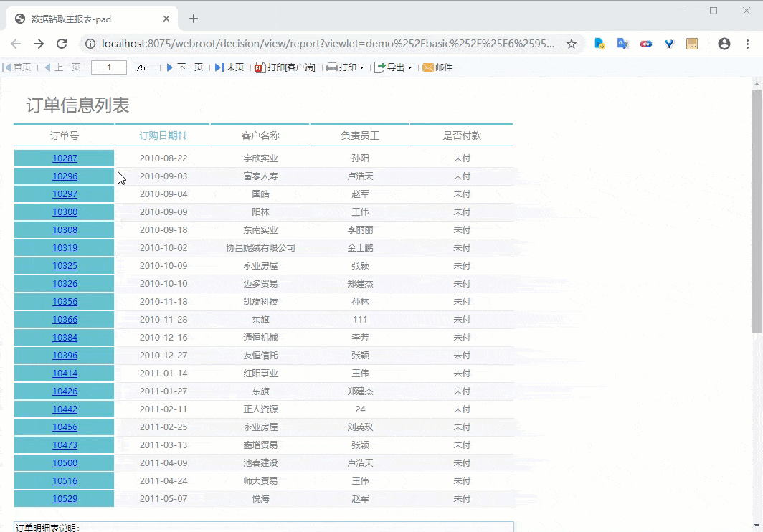
Task: Open order link 10442
Action: pyautogui.click(x=65, y=409)
